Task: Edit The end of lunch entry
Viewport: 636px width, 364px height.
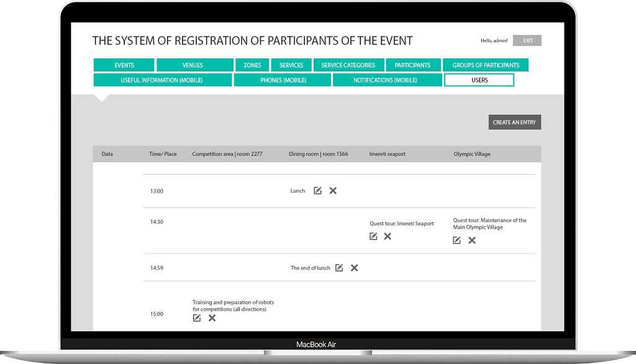Action: click(340, 268)
